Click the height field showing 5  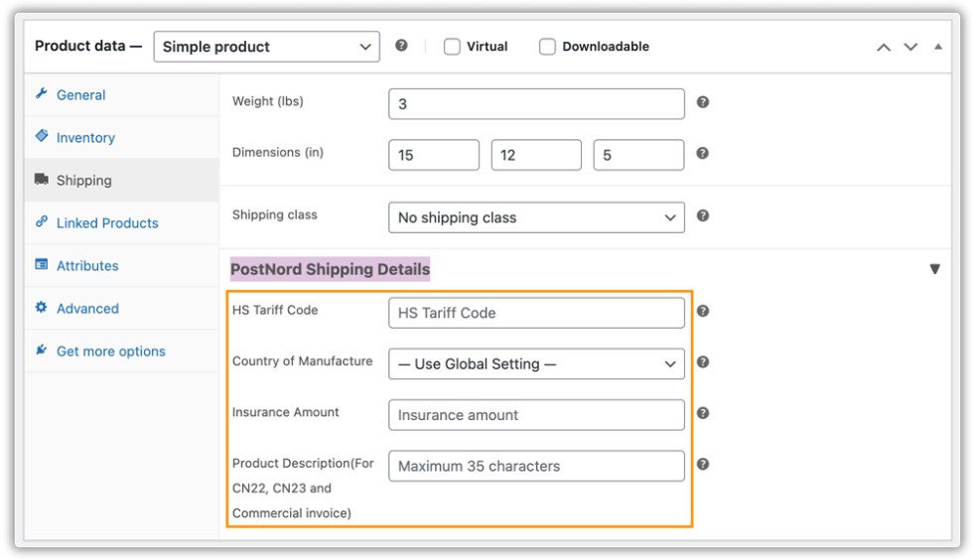pyautogui.click(x=638, y=155)
